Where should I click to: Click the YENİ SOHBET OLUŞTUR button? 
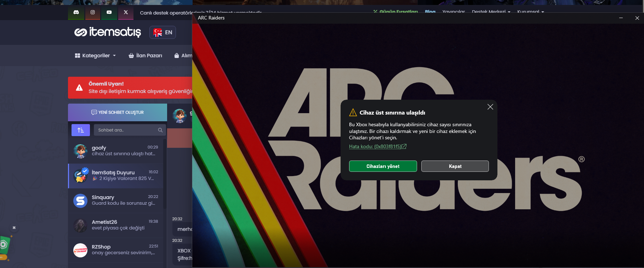(x=118, y=112)
